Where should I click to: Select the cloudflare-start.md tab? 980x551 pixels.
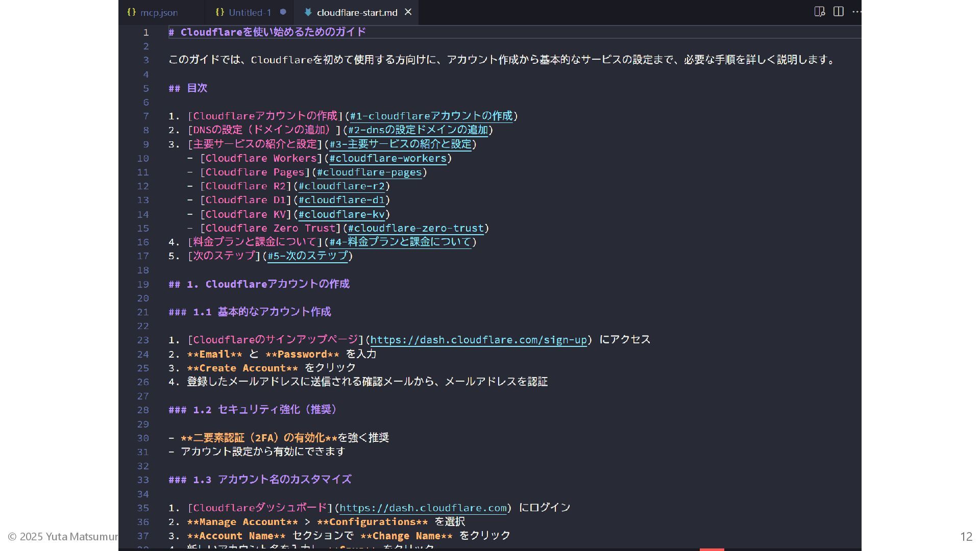(x=357, y=12)
